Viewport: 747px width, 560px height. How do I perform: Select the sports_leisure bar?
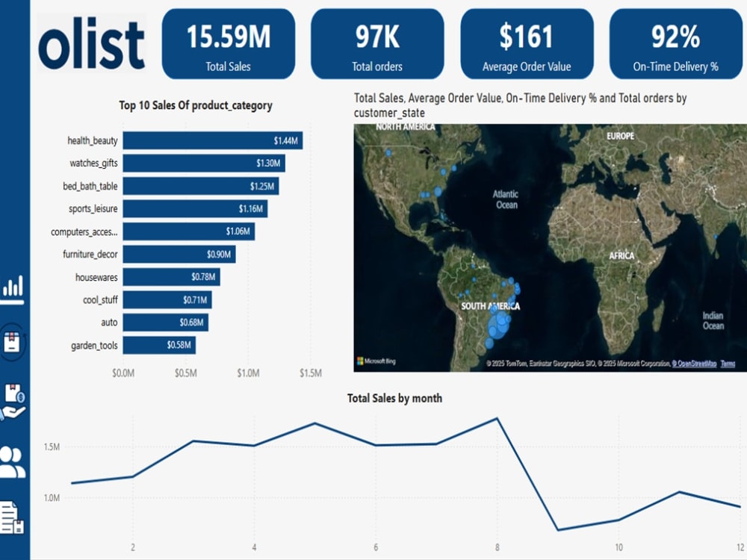(195, 208)
